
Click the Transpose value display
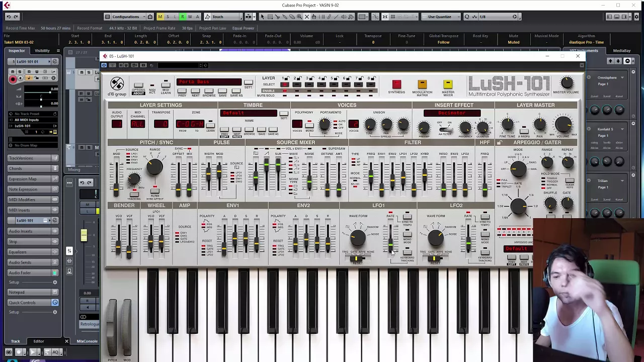[161, 124]
